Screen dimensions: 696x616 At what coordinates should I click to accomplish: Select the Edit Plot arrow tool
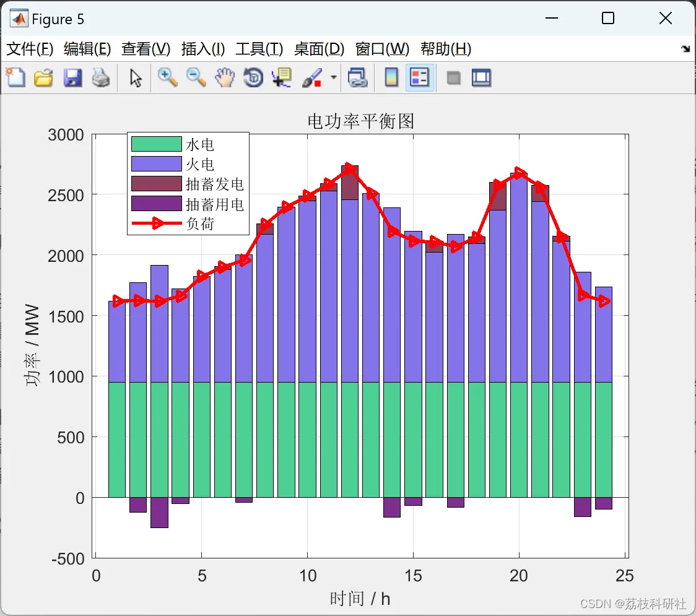(x=136, y=77)
